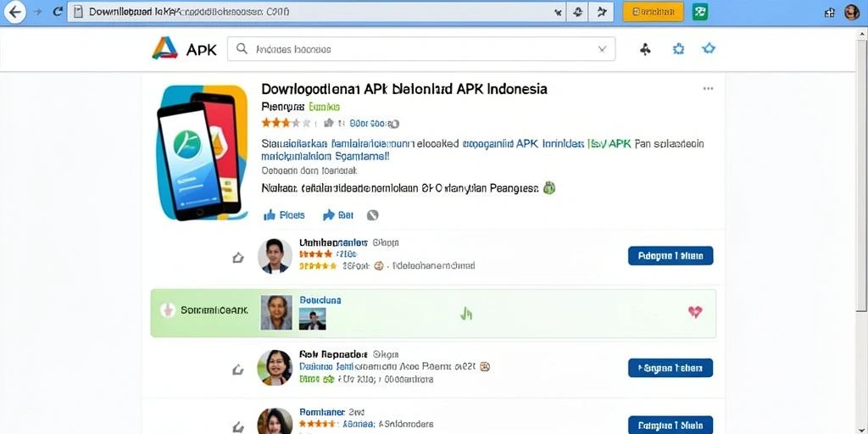Open the green extension icon in the toolbar
The width and height of the screenshot is (868, 434).
pyautogui.click(x=699, y=12)
